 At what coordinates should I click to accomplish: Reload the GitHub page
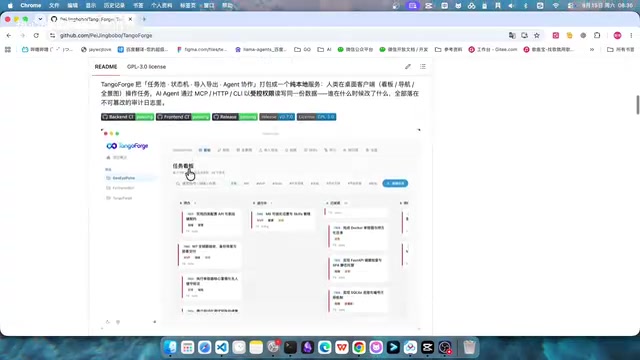pos(36,36)
